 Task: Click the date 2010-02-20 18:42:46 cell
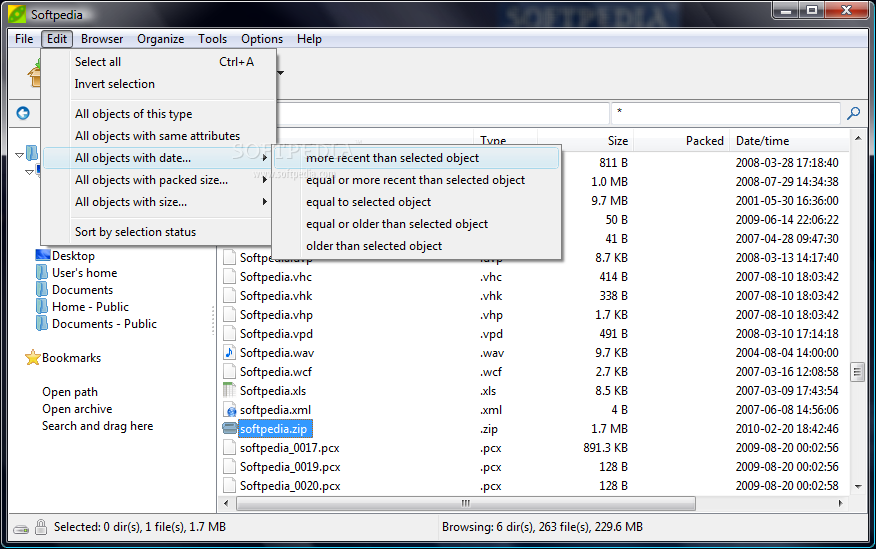point(787,428)
